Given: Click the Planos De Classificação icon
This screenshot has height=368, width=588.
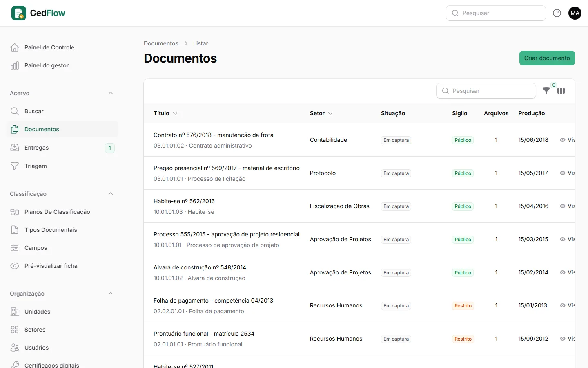Looking at the screenshot, I should coord(15,212).
